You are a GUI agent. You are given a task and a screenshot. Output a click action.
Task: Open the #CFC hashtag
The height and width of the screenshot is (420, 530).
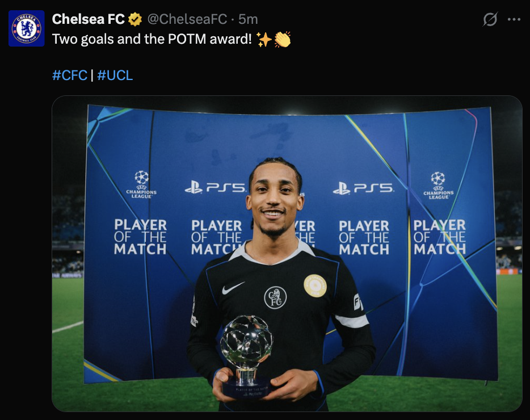[70, 75]
